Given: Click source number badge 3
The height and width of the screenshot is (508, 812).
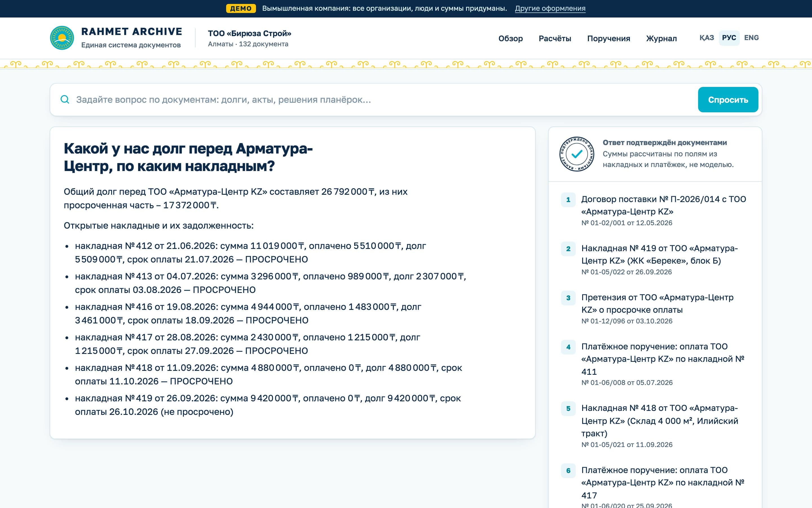Looking at the screenshot, I should 568,298.
